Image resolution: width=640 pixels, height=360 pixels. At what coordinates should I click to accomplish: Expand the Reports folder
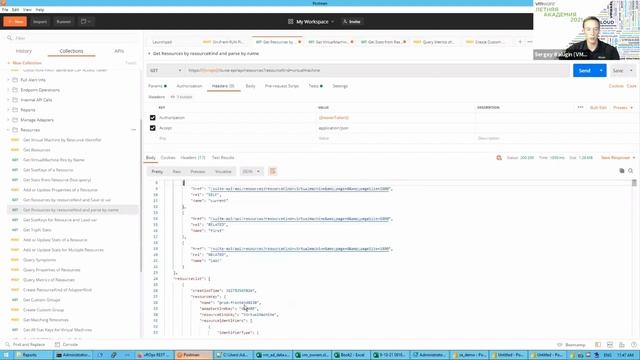(8, 110)
